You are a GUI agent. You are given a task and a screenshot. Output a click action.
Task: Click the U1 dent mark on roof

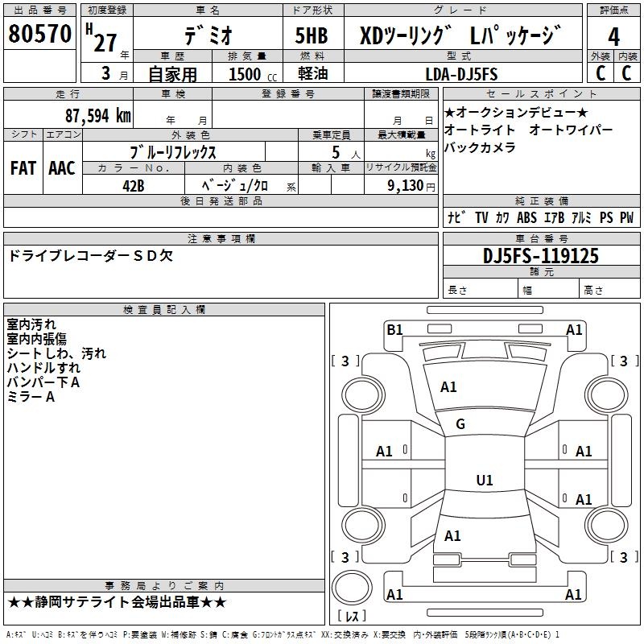[484, 481]
